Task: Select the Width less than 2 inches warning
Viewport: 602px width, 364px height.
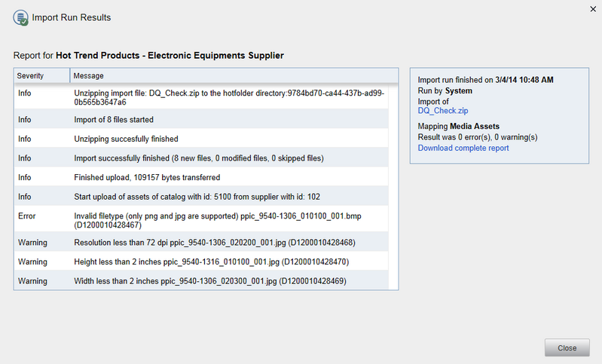Action: [201, 281]
